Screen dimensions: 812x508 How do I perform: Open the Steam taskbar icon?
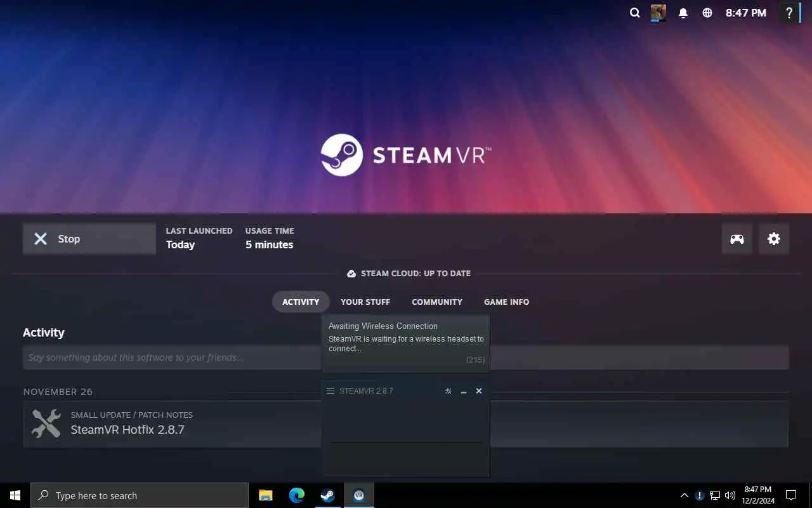pos(327,495)
